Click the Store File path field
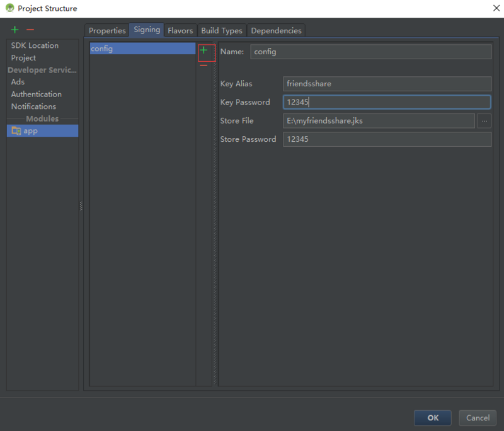This screenshot has width=504, height=431. click(x=379, y=121)
